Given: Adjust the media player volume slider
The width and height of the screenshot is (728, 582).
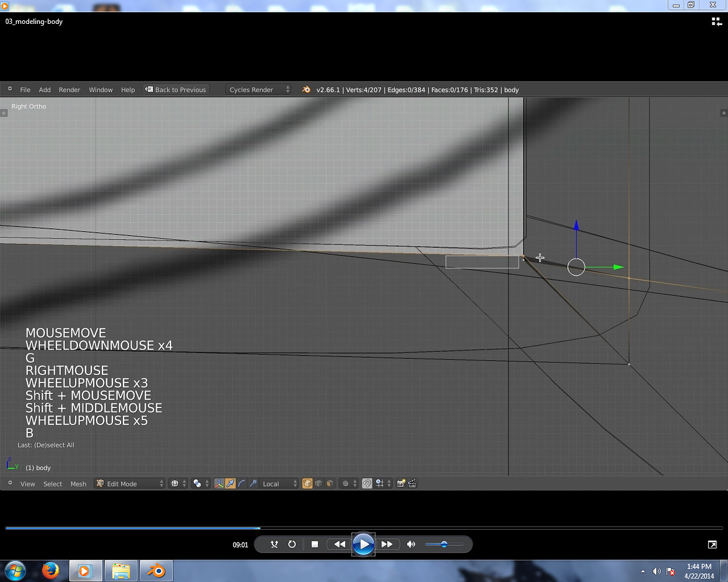Looking at the screenshot, I should point(444,544).
